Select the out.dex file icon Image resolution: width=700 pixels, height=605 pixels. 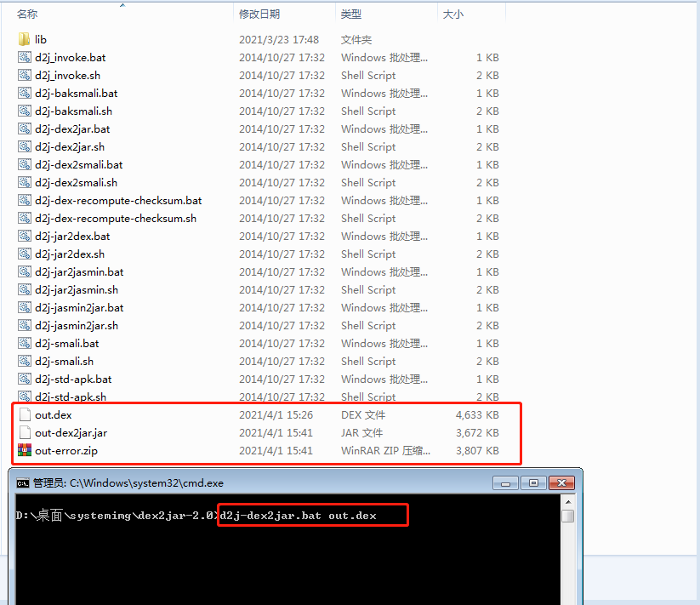tap(24, 414)
